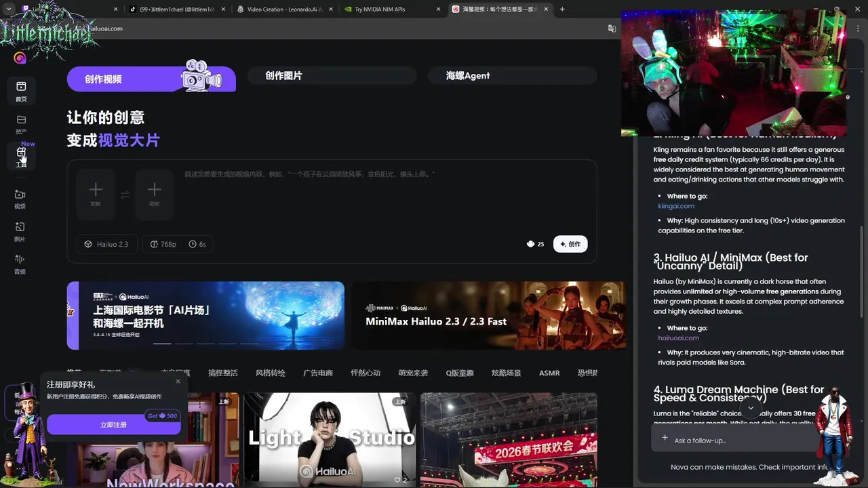Image resolution: width=868 pixels, height=488 pixels.
Task: Click the scroll-down arrow in chat panel
Action: tap(750, 408)
